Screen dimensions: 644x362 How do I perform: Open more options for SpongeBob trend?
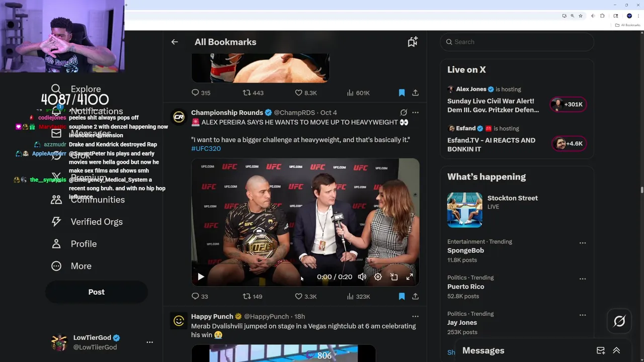pos(582,243)
